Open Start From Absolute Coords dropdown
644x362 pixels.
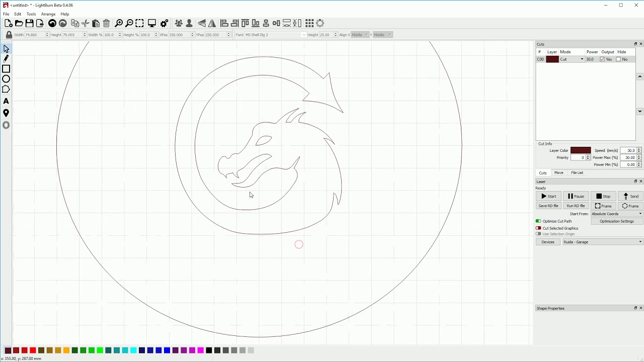click(x=617, y=214)
